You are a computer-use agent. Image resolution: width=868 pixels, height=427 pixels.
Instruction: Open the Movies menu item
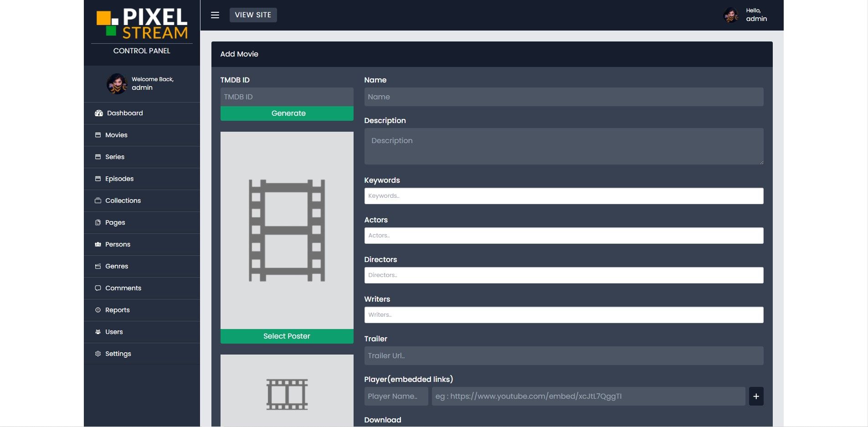(116, 135)
